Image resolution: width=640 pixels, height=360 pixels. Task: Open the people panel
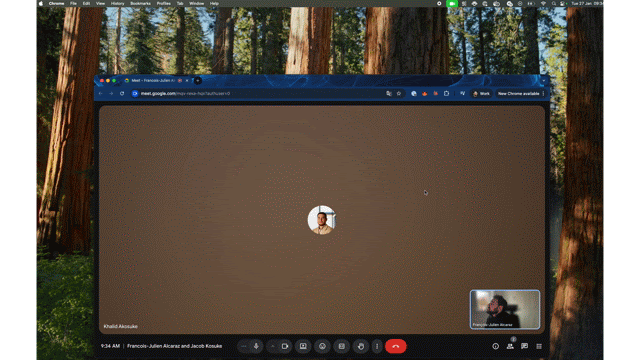click(x=510, y=346)
